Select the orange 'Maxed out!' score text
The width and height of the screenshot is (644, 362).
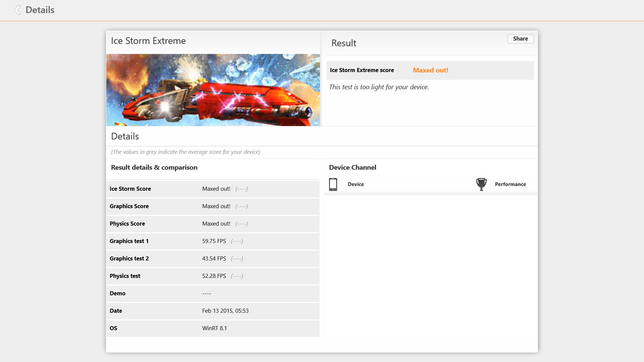[430, 70]
